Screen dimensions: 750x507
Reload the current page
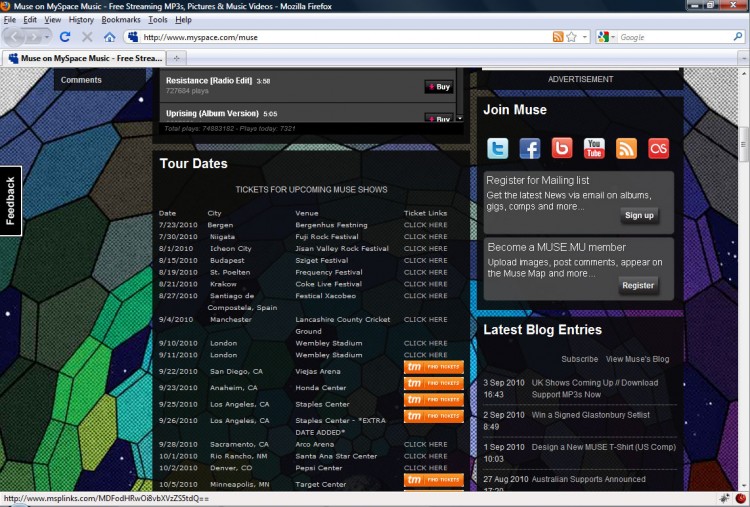pos(65,37)
